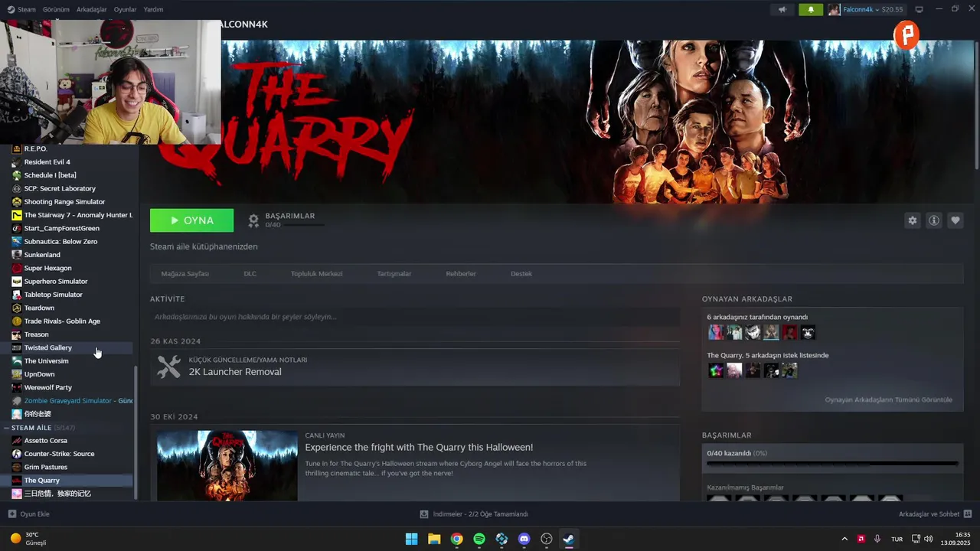Open File Explorer from the taskbar
The width and height of the screenshot is (980, 551).
tap(434, 539)
